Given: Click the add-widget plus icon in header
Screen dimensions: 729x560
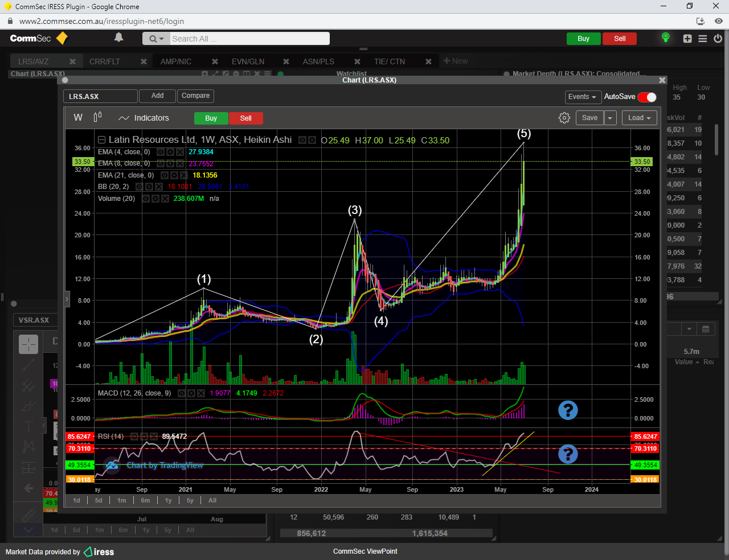Looking at the screenshot, I should (687, 39).
